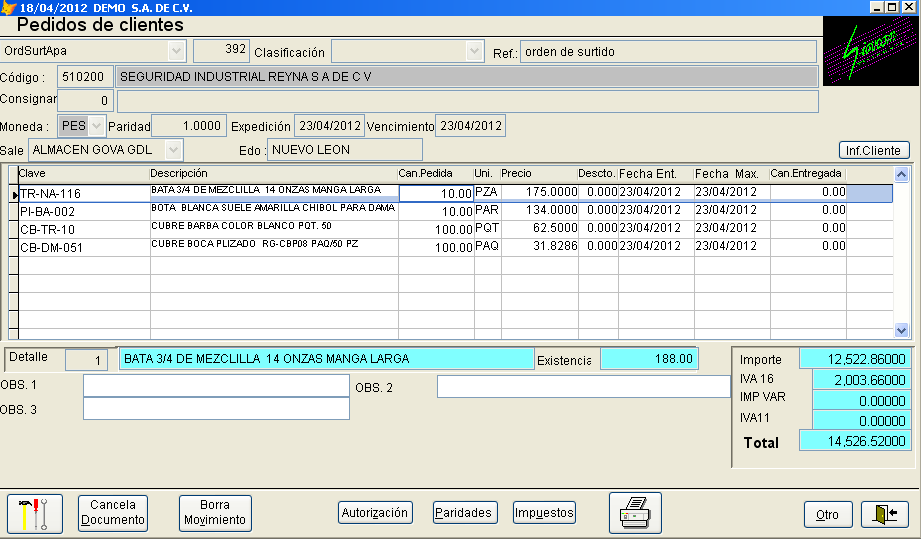Click the Fecha Ent. column header

656,173
